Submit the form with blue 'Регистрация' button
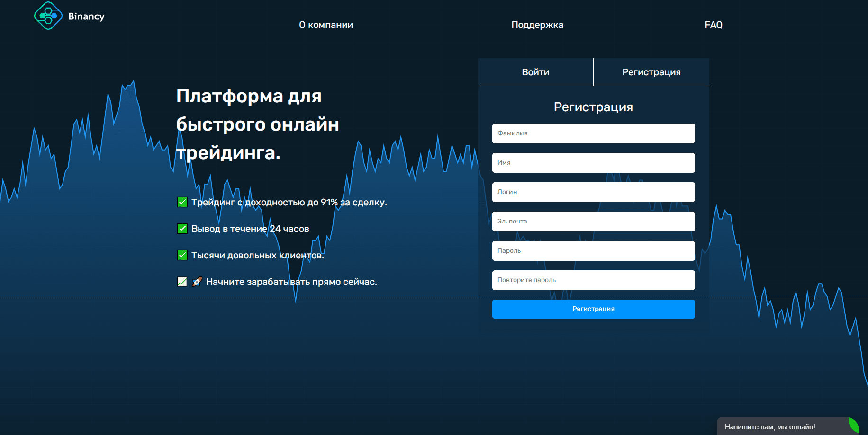Screen dimensions: 868x435 pyautogui.click(x=593, y=309)
